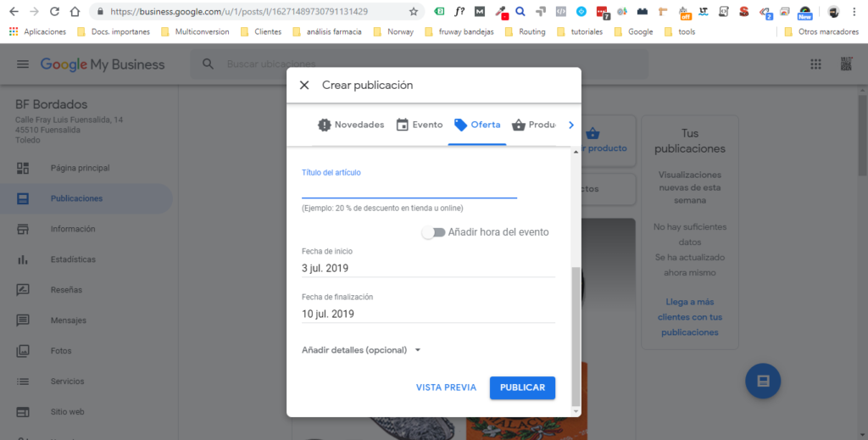Select the Novedades post type tab
The height and width of the screenshot is (440, 868).
[x=351, y=125]
